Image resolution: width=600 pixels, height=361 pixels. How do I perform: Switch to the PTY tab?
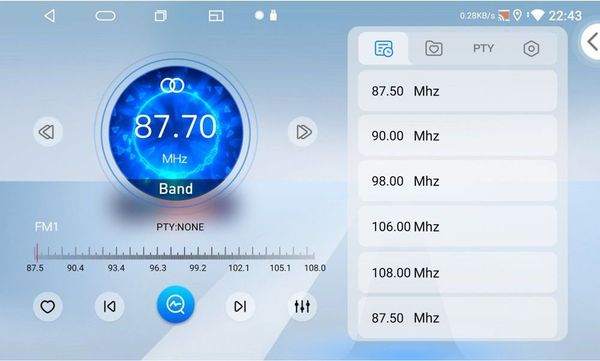coord(483,49)
